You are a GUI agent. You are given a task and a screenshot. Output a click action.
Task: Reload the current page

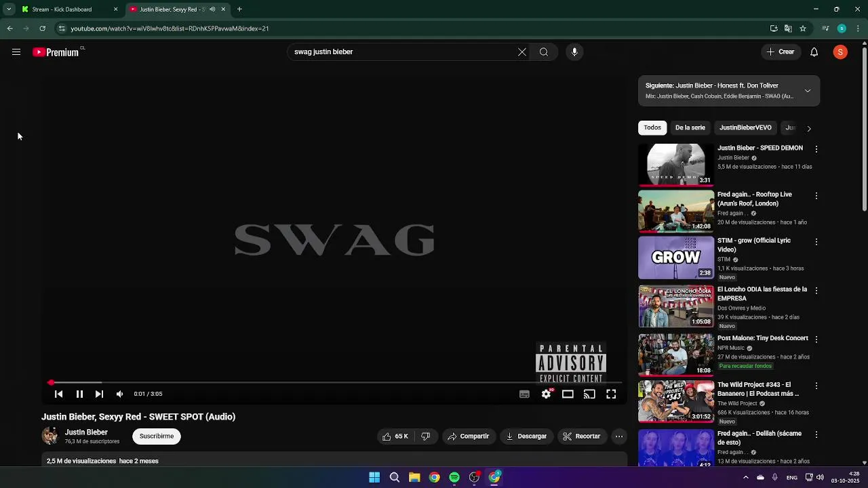[43, 28]
